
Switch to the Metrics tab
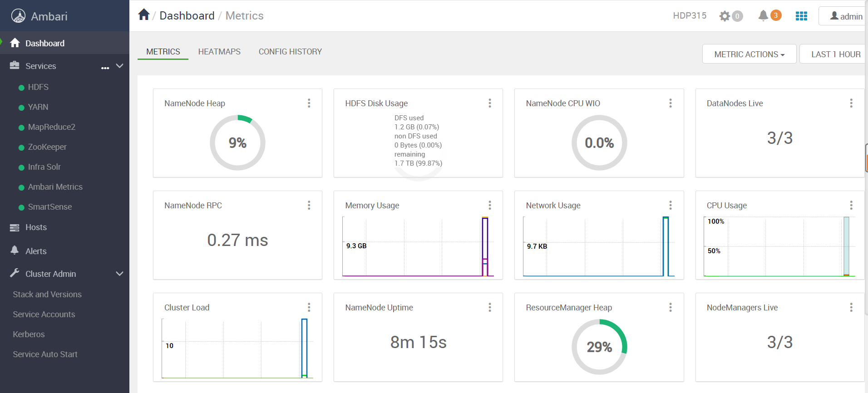coord(163,52)
